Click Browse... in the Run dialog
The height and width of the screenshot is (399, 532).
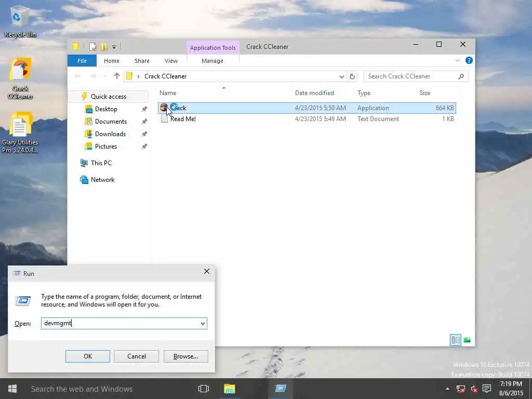185,356
